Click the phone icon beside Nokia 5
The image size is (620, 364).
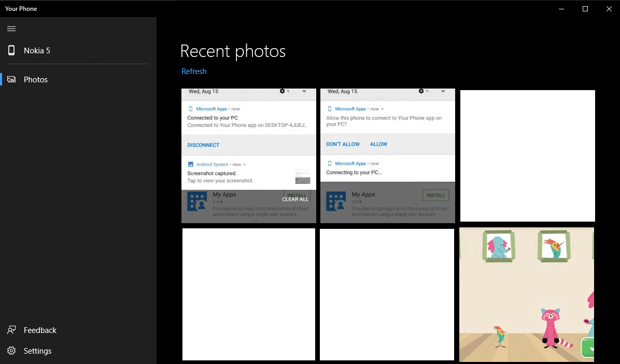pos(11,50)
